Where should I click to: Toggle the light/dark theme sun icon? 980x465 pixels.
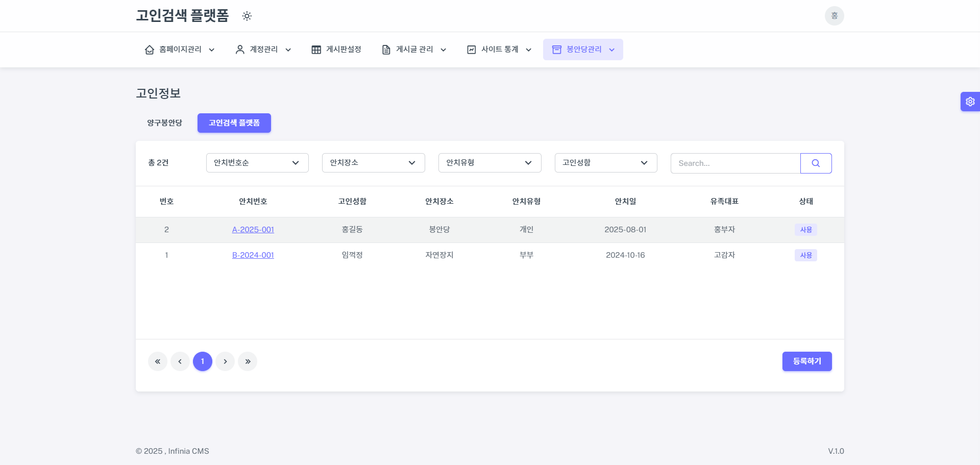point(247,16)
